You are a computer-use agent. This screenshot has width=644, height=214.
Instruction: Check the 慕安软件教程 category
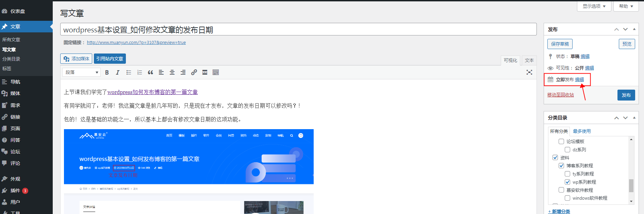[561, 190]
